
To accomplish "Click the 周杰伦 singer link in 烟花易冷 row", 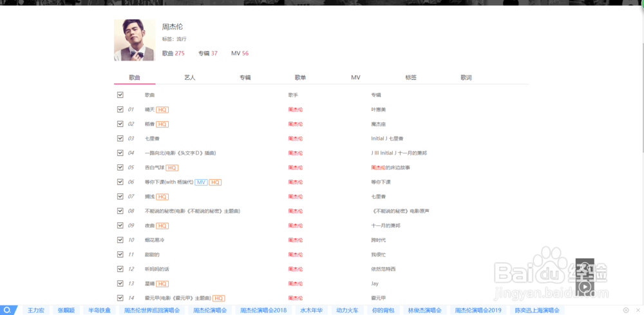I will pos(296,240).
